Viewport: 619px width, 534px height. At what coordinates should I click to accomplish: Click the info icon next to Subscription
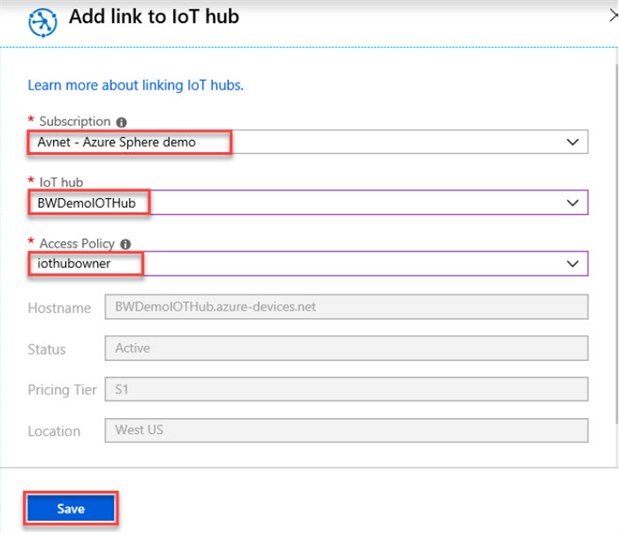[x=122, y=123]
